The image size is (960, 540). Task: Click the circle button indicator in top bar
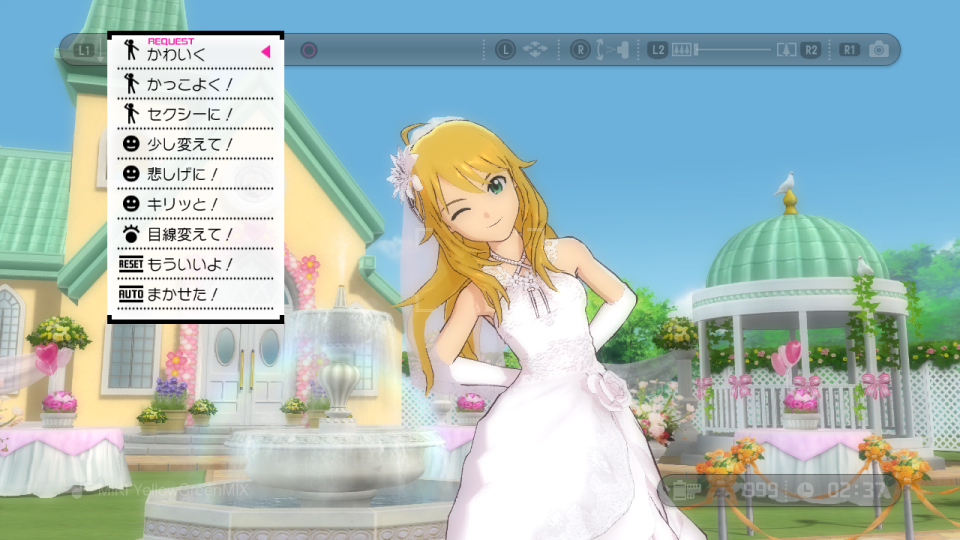coord(309,50)
